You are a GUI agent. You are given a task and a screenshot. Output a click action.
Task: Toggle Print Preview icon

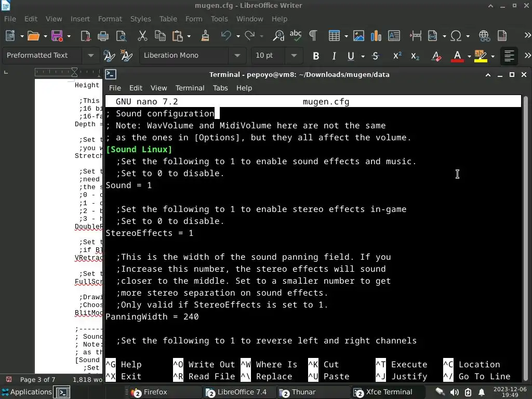[121, 36]
